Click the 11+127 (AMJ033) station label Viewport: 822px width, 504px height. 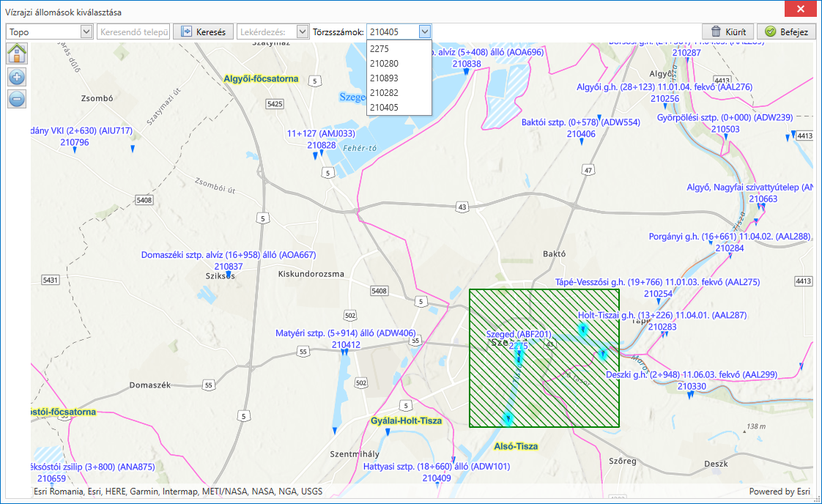321,134
